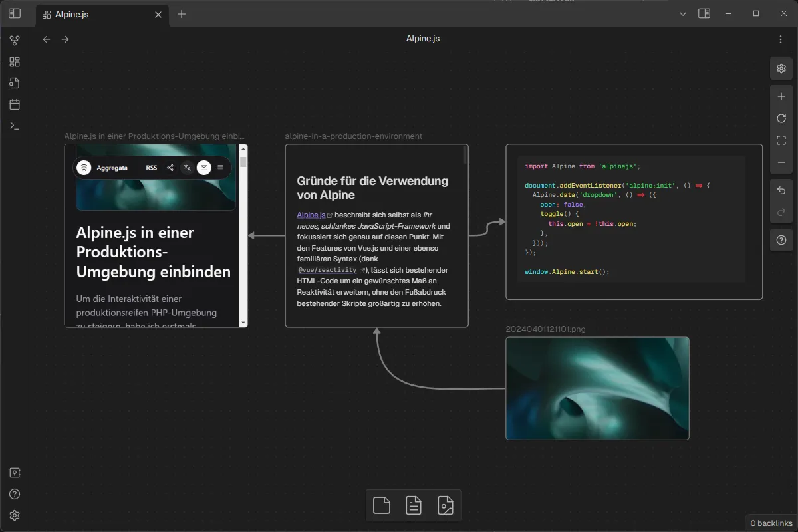
Task: Zoom to fit the canvas content
Action: click(781, 140)
